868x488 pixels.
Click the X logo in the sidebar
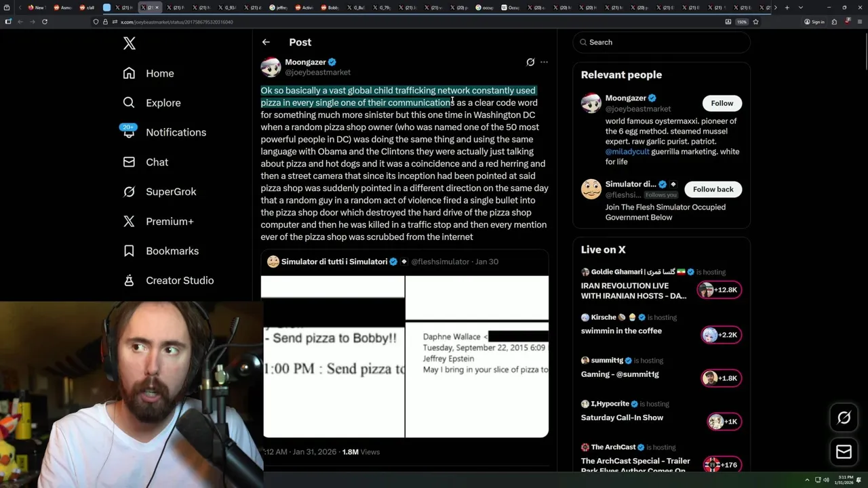click(130, 43)
